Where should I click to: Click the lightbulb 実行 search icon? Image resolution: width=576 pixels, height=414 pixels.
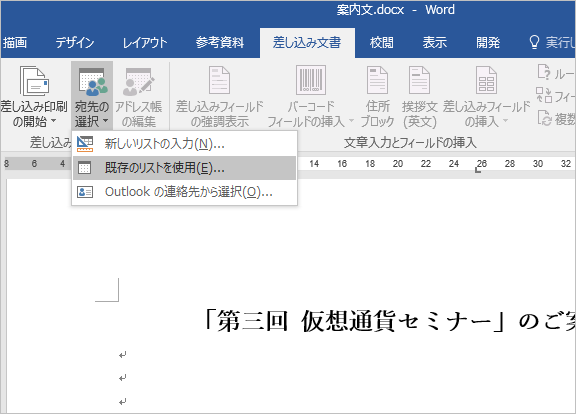point(534,43)
